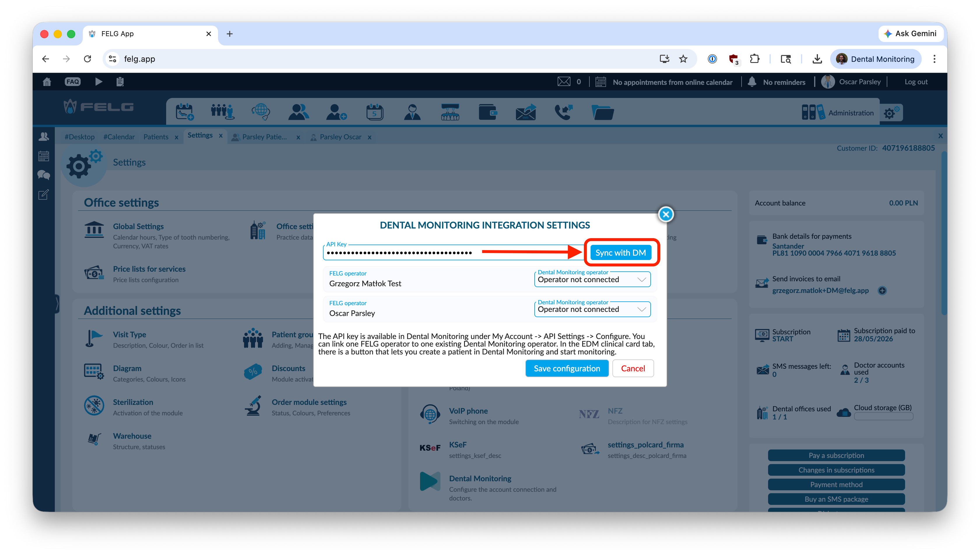
Task: Open the settings gears icon beside Administration
Action: 892,113
